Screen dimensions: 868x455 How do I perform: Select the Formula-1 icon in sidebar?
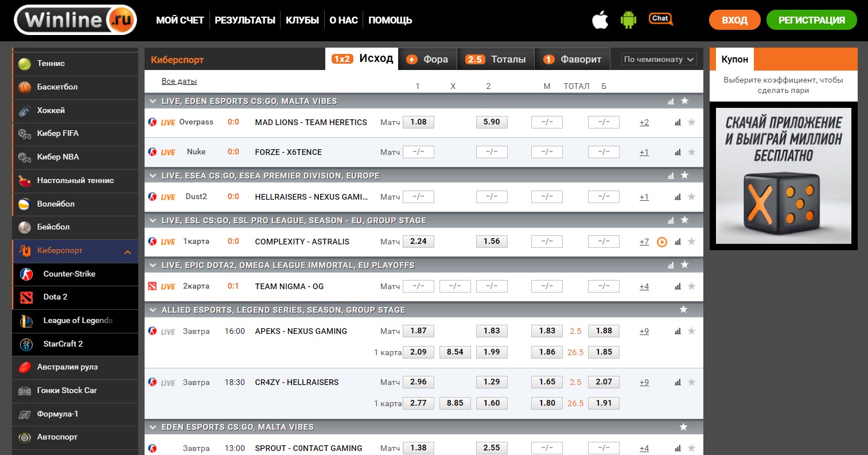[25, 414]
